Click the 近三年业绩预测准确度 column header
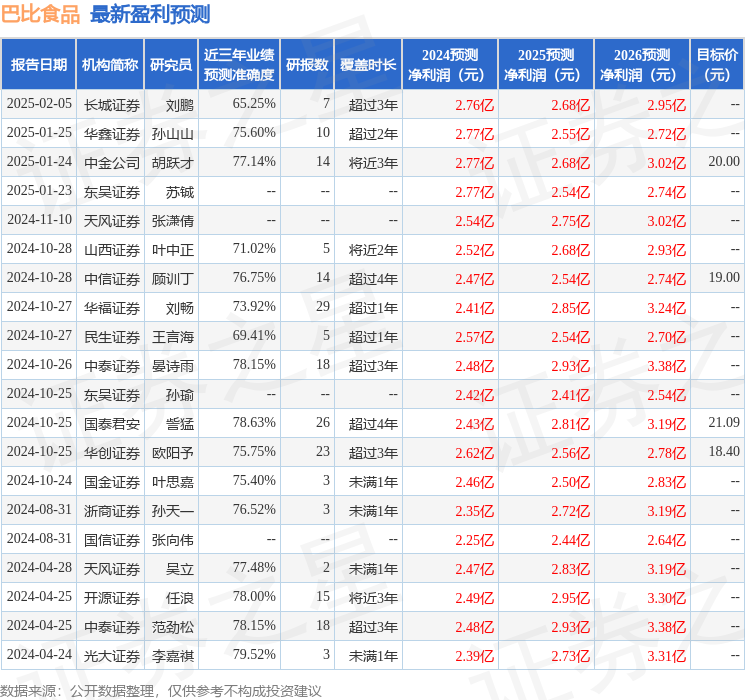Viewport: 745px width, 700px height. (239, 65)
